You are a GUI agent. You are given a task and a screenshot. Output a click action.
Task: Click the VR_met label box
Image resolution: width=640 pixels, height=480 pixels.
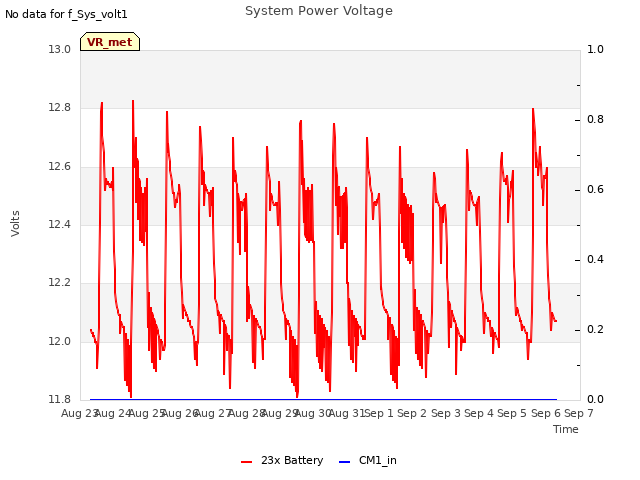point(110,42)
